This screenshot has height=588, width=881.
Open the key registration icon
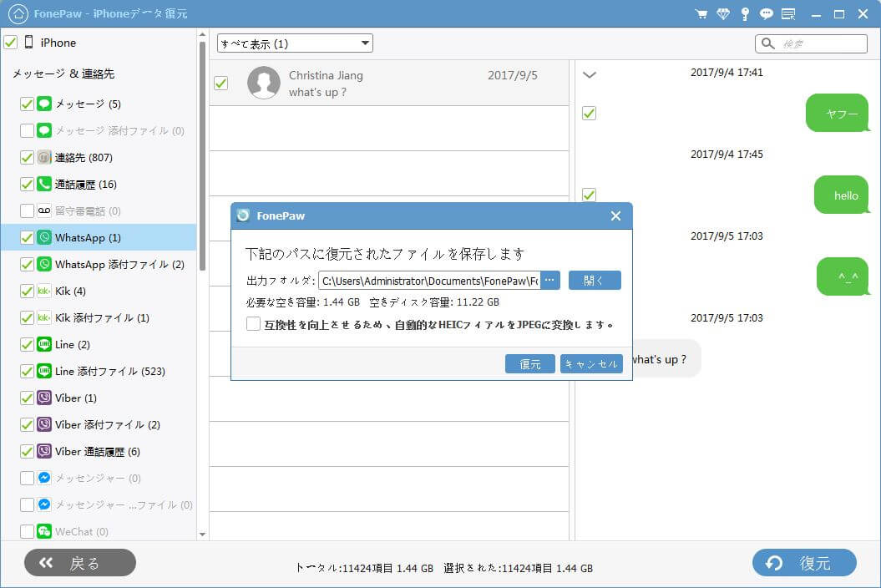click(745, 14)
